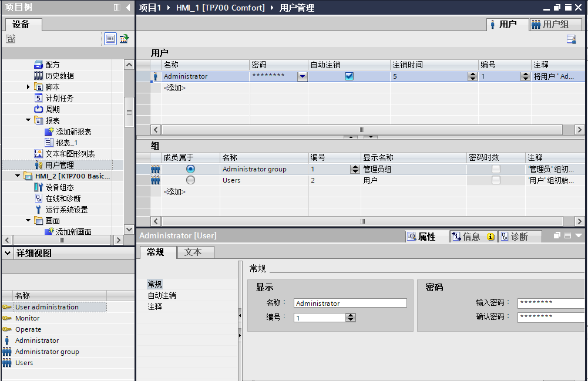The image size is (588, 381).
Task: Click <添加> to add a new user
Action: pyautogui.click(x=174, y=87)
